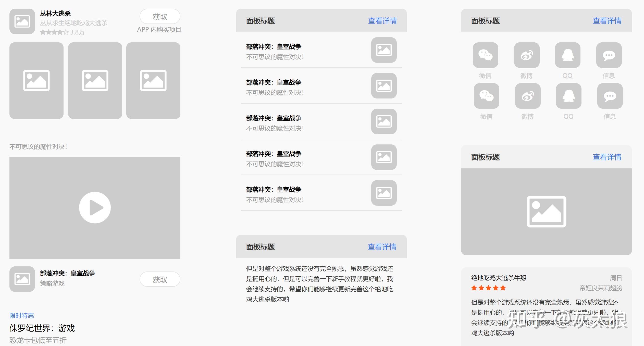Open 查看详情 in the middle panel
The width and height of the screenshot is (644, 346).
tap(382, 21)
